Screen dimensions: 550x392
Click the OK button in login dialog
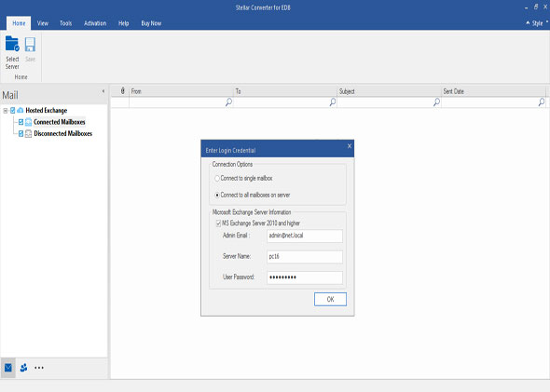(x=330, y=299)
